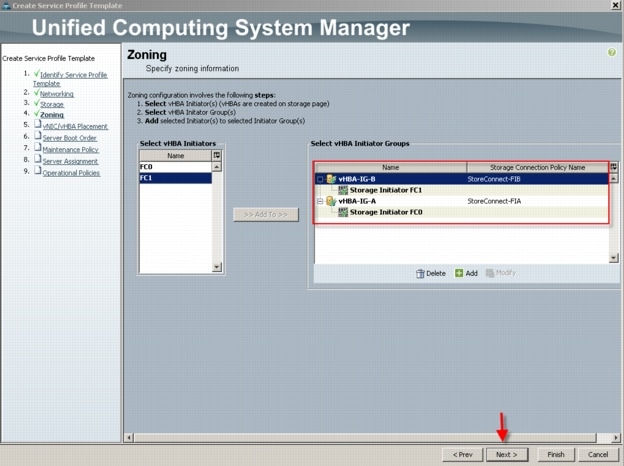The image size is (624, 466).
Task: Select FC0 in vHBA Initiators list
Action: (176, 167)
